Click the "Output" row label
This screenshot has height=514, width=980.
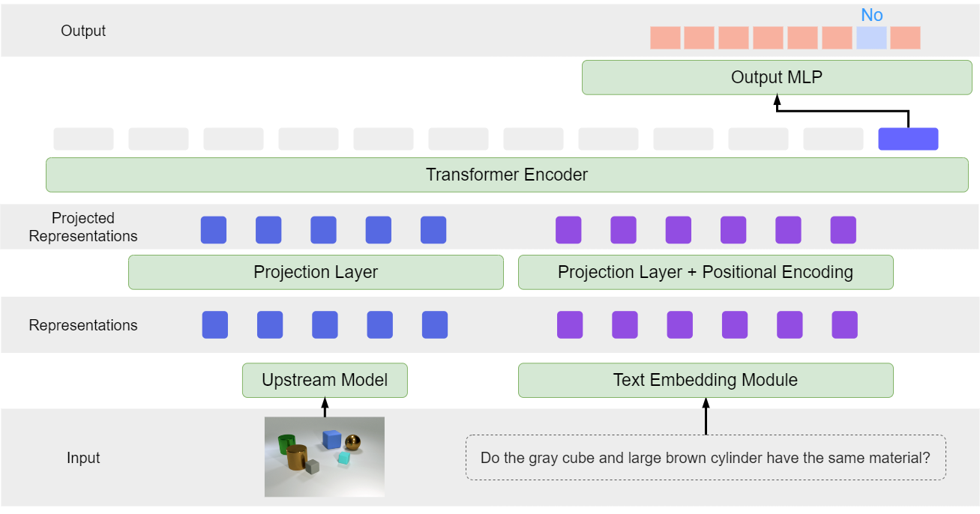coord(83,31)
